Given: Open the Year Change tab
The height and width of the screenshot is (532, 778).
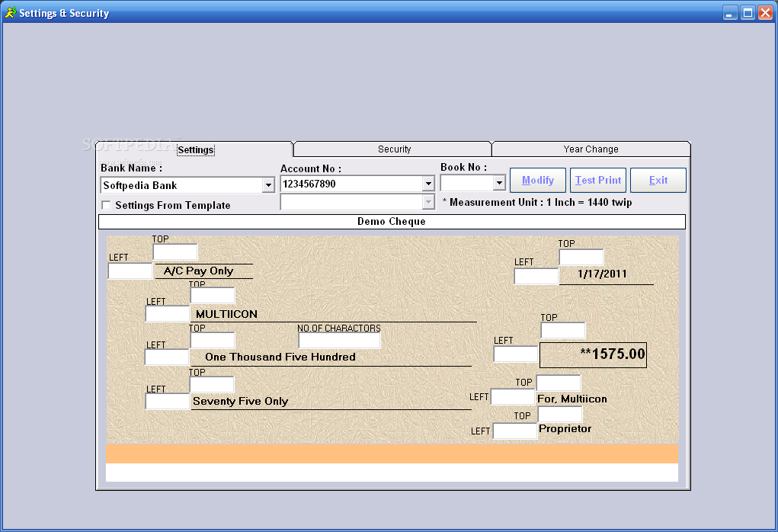Looking at the screenshot, I should [x=591, y=149].
